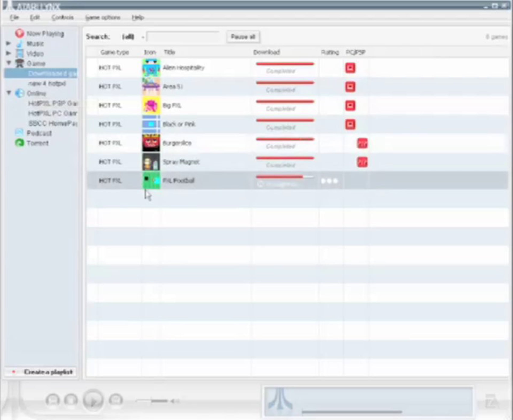Viewport: 513px width, 420px height.
Task: Collapse the Game tree node arrow
Action: coord(9,63)
